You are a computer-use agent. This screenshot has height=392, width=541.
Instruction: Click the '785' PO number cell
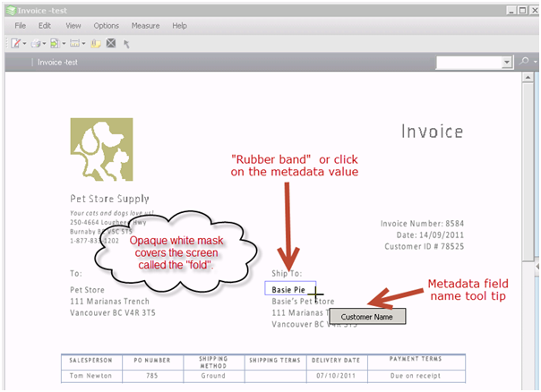pyautogui.click(x=152, y=376)
